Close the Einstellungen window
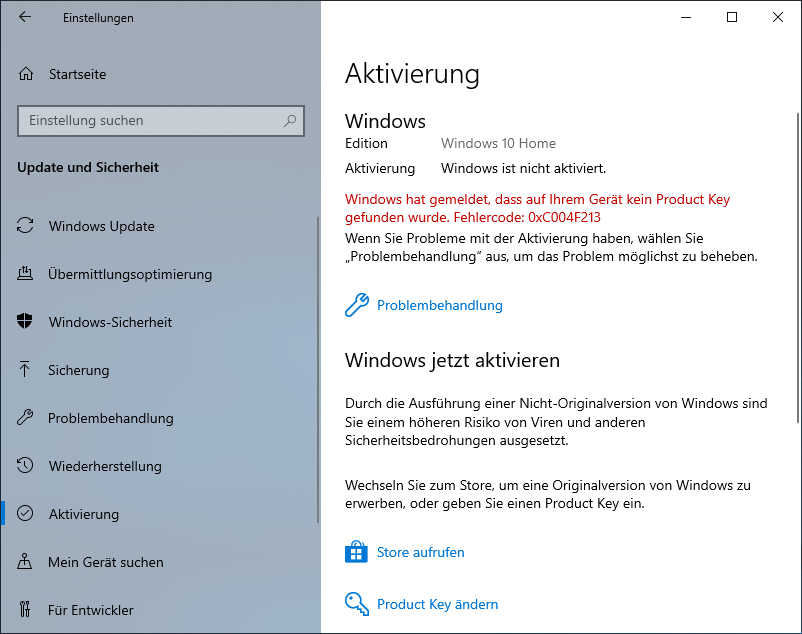 (x=778, y=17)
